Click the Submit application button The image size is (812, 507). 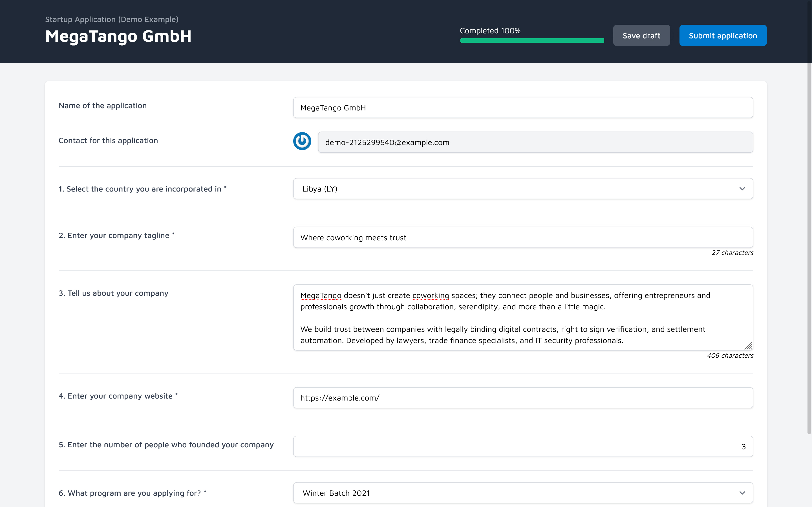coord(723,35)
